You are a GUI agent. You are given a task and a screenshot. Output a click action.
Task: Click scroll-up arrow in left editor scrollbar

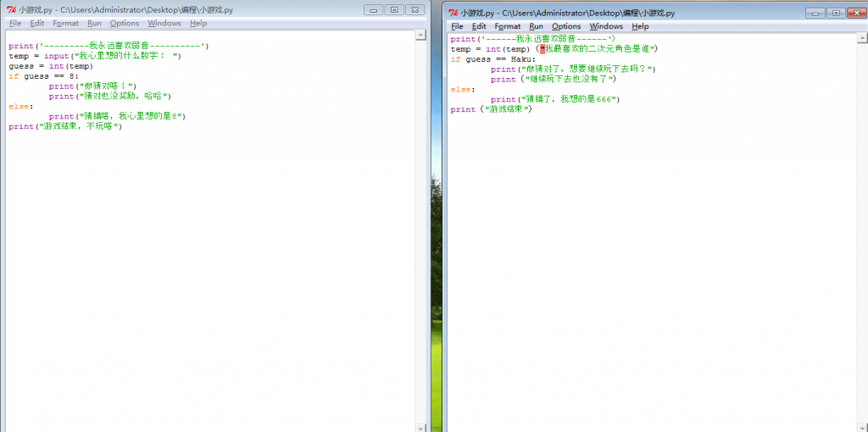(x=420, y=36)
